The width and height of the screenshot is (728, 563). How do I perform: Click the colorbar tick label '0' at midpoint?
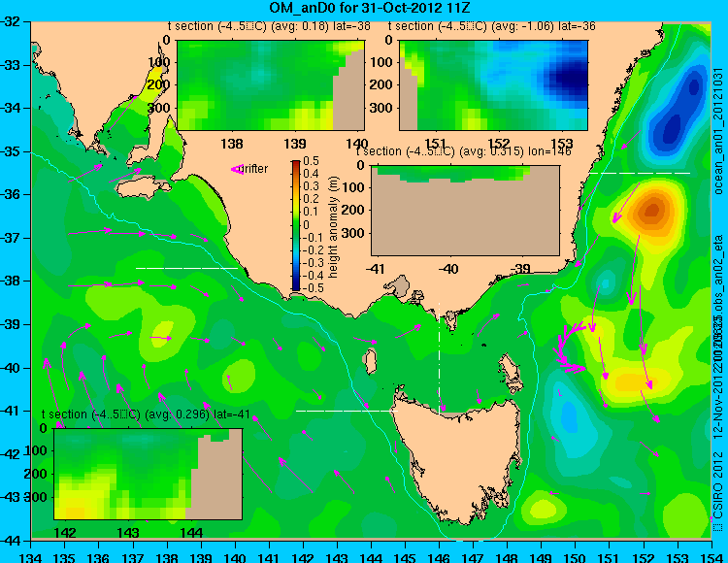307,225
